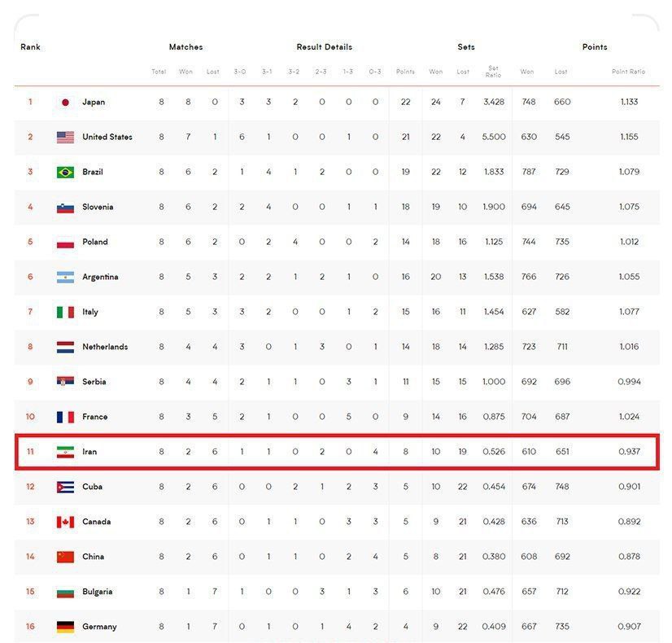Click the Slovenia flag icon

tap(65, 208)
